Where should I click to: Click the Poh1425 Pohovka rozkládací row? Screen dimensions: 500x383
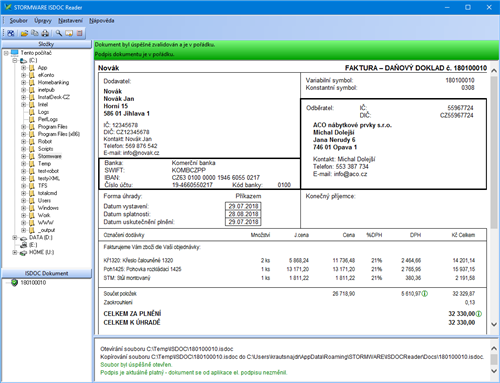tap(289, 269)
